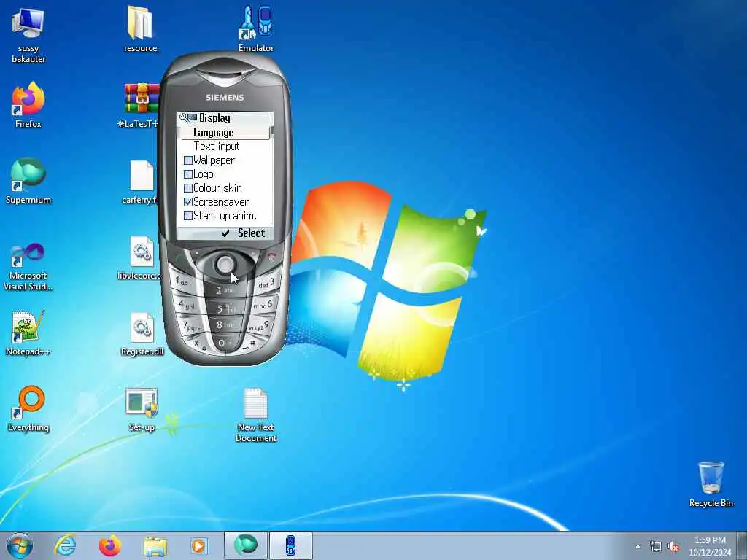Open the Windows Start menu
The height and width of the screenshot is (560, 747).
pyautogui.click(x=20, y=545)
